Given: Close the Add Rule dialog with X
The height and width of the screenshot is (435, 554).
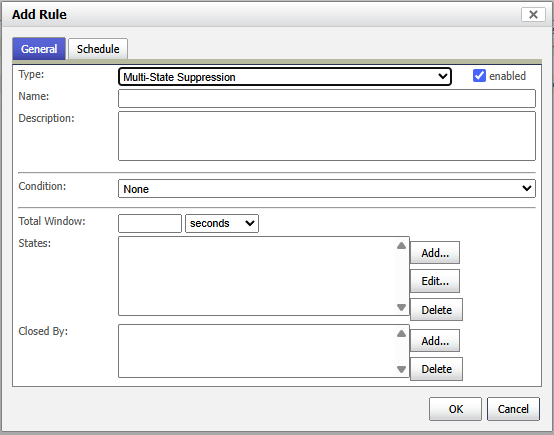Looking at the screenshot, I should tap(533, 14).
